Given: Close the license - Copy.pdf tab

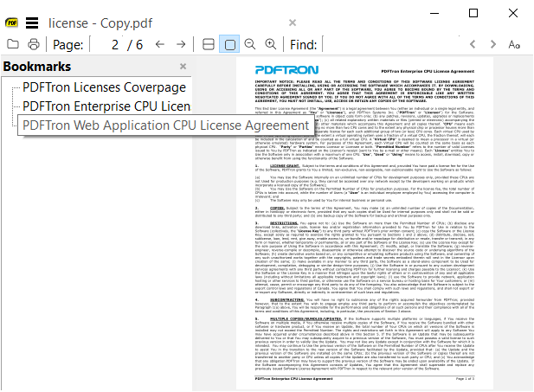Looking at the screenshot, I should pyautogui.click(x=293, y=22).
